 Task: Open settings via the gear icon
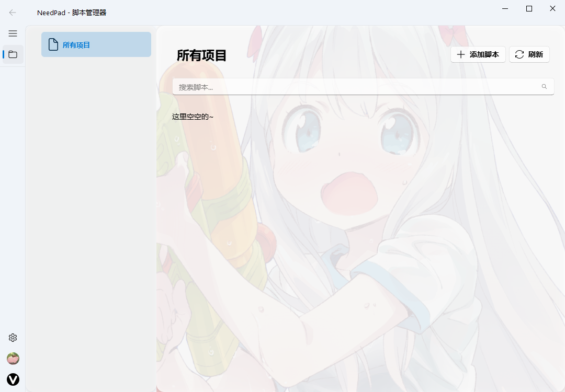(13, 337)
